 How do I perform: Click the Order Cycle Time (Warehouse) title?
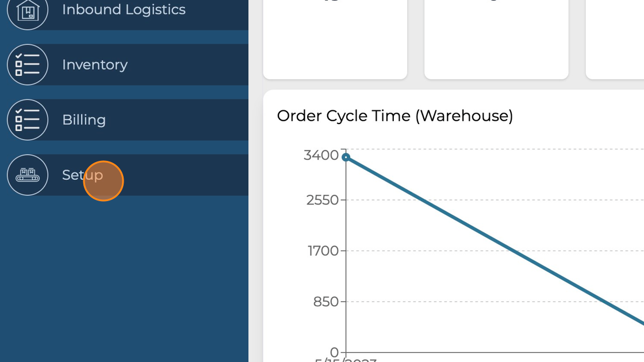pos(394,116)
